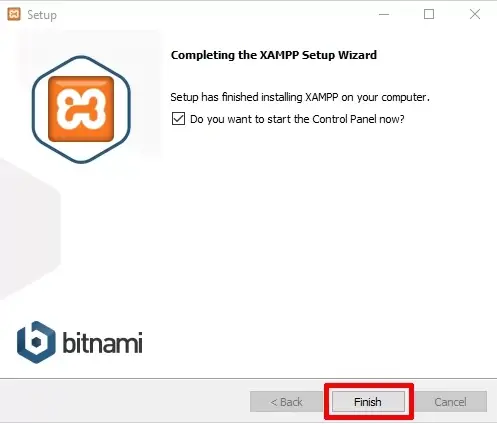Click the 'Completing the XAMPP Setup Wizard' heading

[x=274, y=55]
